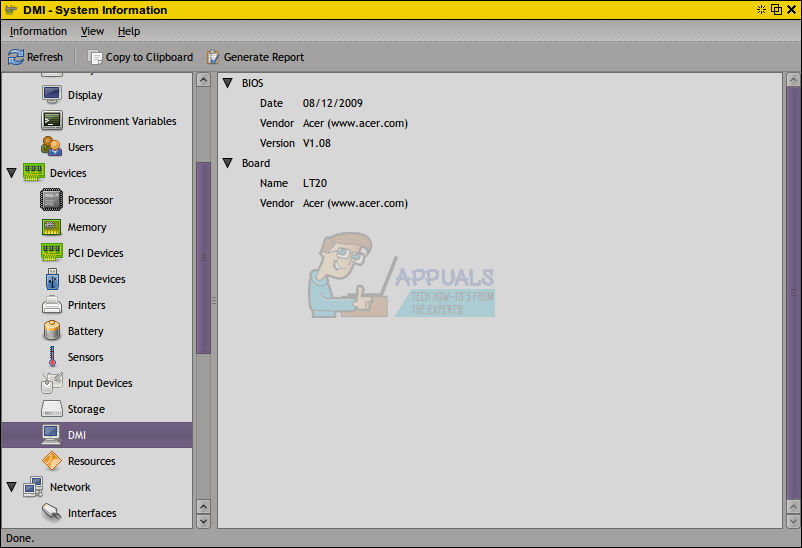Image resolution: width=802 pixels, height=548 pixels.
Task: Click Generate Report button
Action: pyautogui.click(x=256, y=57)
